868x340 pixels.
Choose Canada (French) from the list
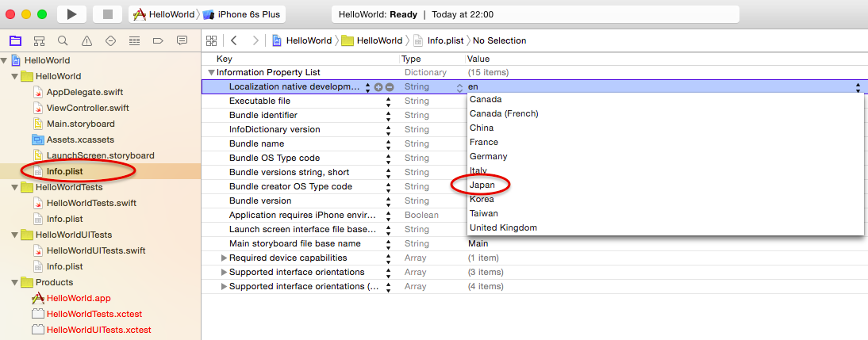point(504,113)
